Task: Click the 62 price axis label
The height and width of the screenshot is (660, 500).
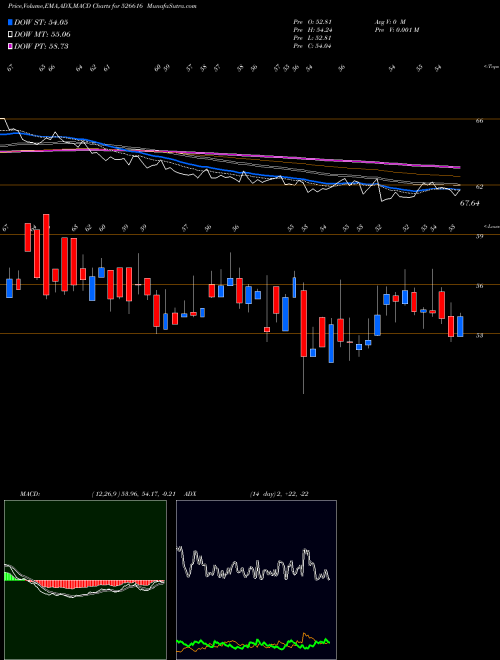Action: 479,186
